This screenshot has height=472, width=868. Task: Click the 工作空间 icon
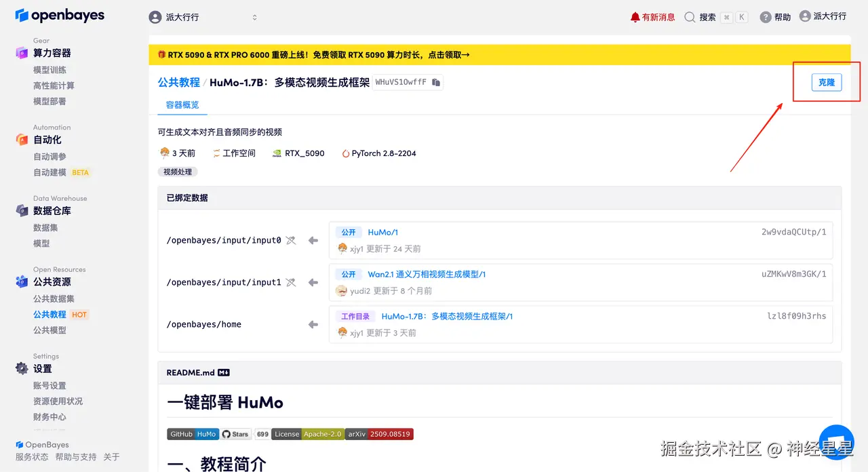pyautogui.click(x=216, y=153)
